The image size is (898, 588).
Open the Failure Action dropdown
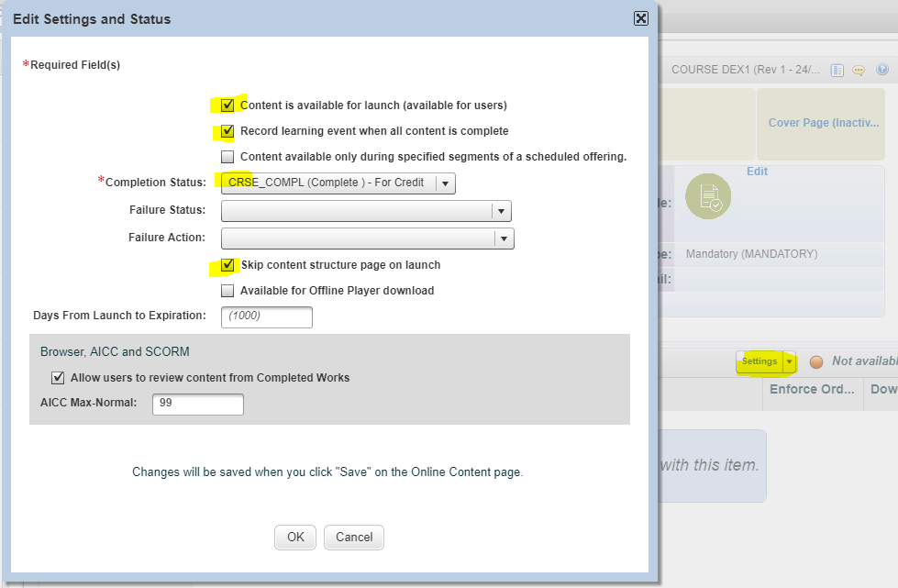368,239
